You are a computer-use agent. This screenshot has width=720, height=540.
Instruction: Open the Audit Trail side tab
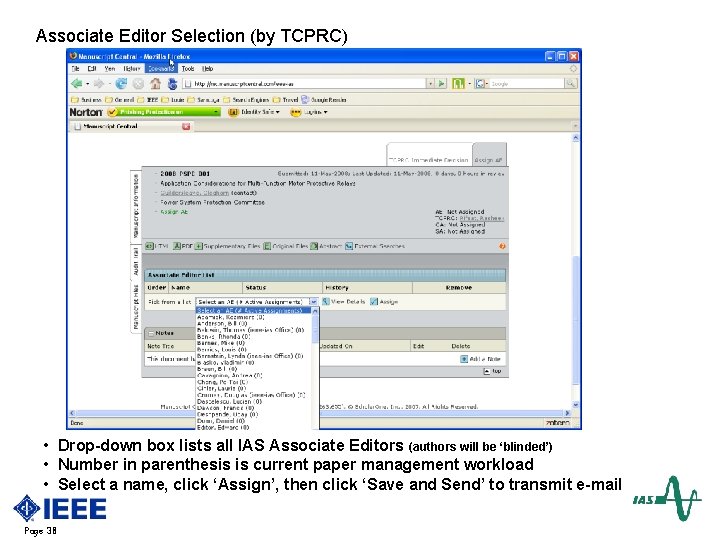click(x=136, y=261)
